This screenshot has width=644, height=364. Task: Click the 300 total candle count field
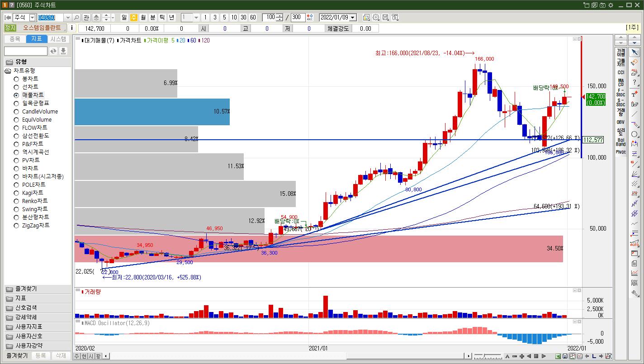tap(298, 17)
